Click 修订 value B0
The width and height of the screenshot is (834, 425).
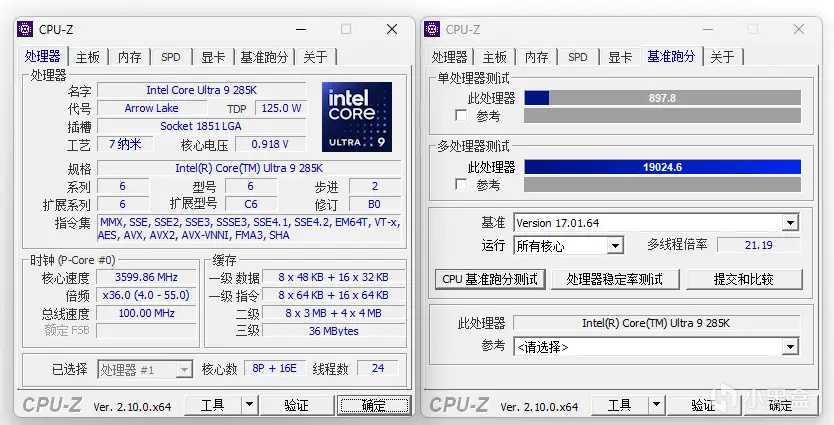[374, 204]
